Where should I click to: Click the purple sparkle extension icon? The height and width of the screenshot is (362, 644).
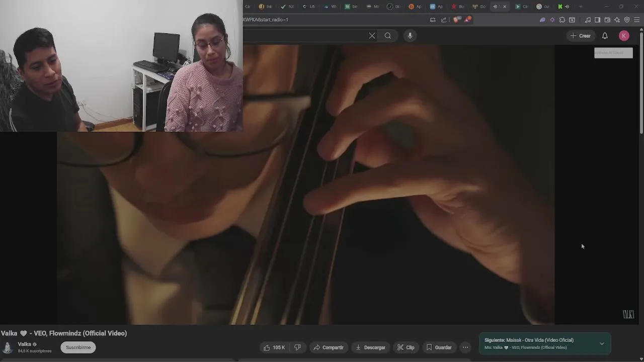point(552,20)
